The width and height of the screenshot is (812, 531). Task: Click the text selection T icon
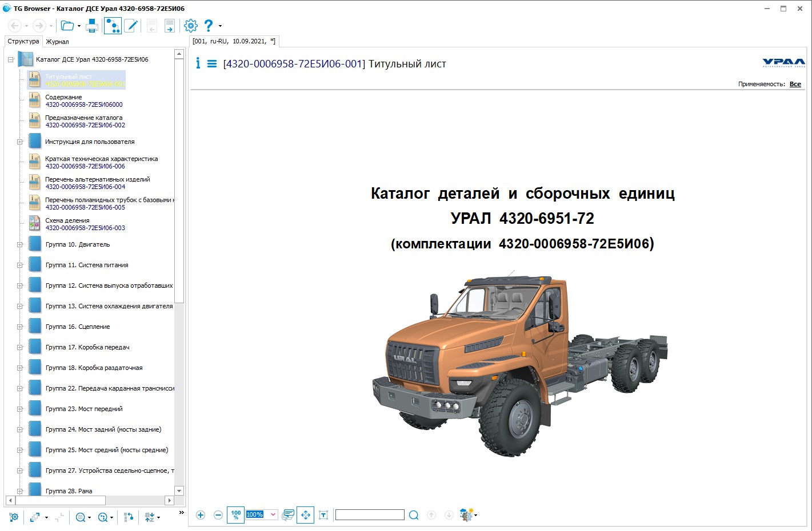(x=323, y=515)
